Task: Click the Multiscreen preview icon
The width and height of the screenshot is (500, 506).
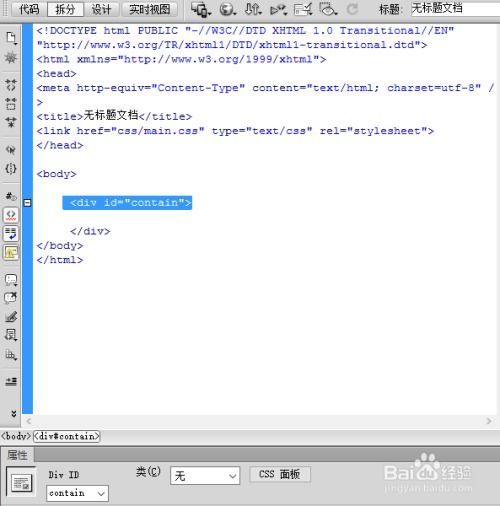Action: (201, 9)
